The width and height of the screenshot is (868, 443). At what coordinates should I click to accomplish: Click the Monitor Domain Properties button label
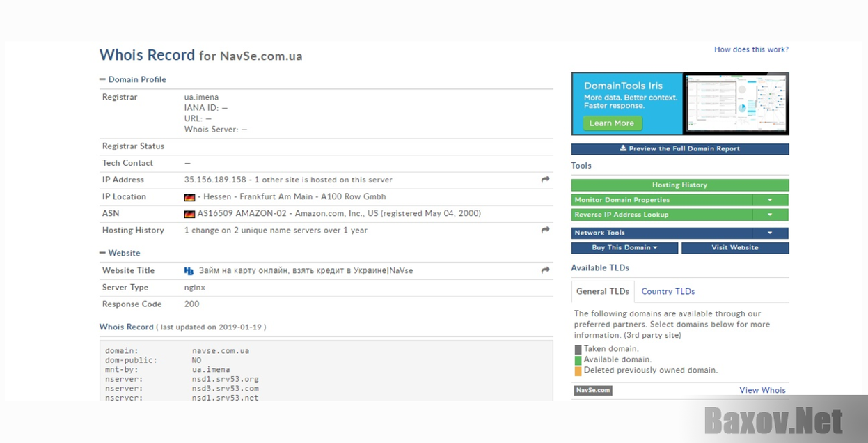pos(622,200)
